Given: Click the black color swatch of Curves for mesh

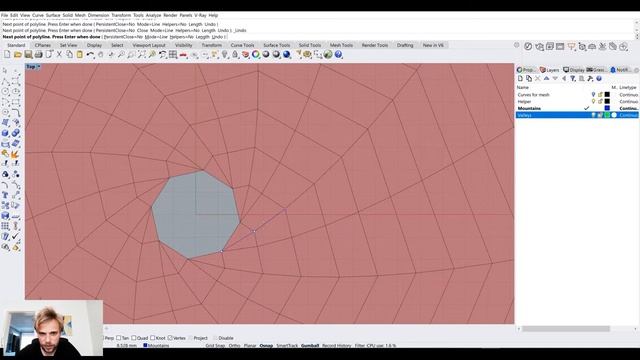Looking at the screenshot, I should (x=607, y=94).
